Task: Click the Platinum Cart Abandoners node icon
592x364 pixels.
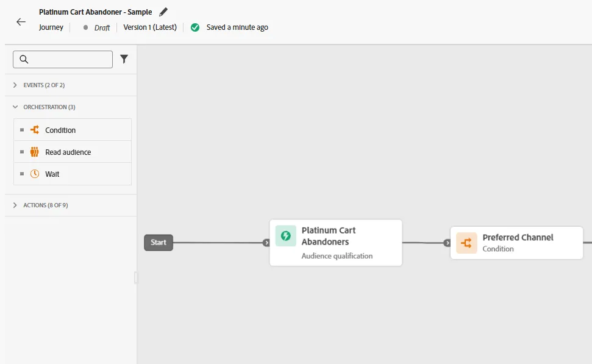Action: (x=286, y=236)
